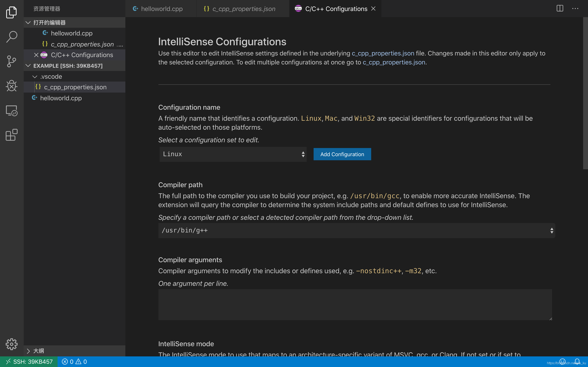Click Compiler arguments input text area

(x=355, y=305)
